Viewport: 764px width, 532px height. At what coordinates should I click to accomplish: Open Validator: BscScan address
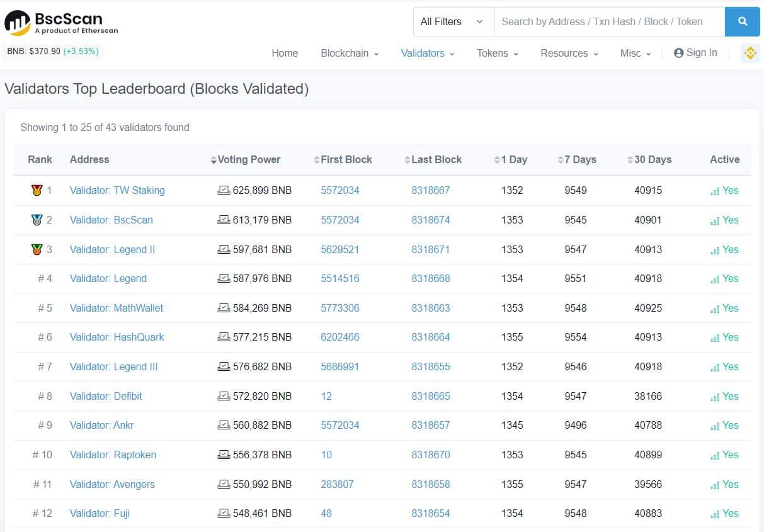coord(111,220)
